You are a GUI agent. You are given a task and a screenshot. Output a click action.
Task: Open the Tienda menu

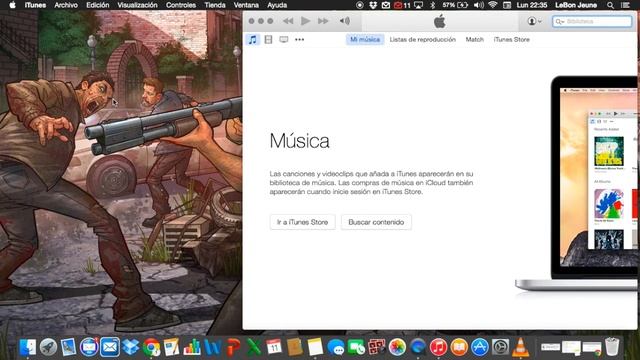(x=215, y=5)
